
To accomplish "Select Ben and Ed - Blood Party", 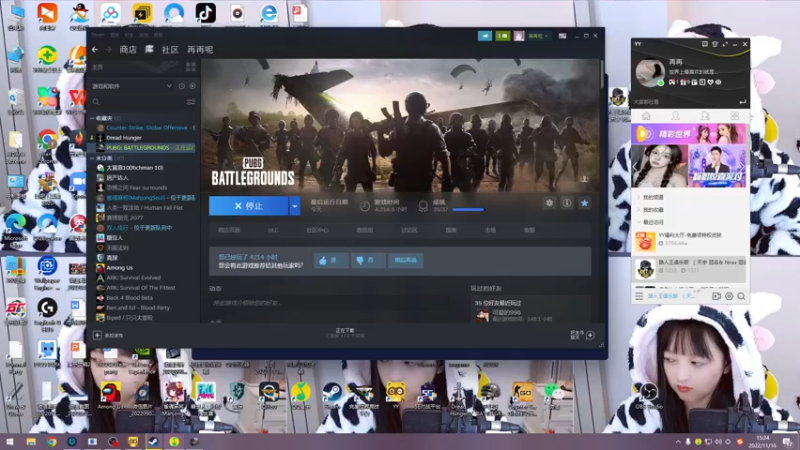I will point(138,308).
